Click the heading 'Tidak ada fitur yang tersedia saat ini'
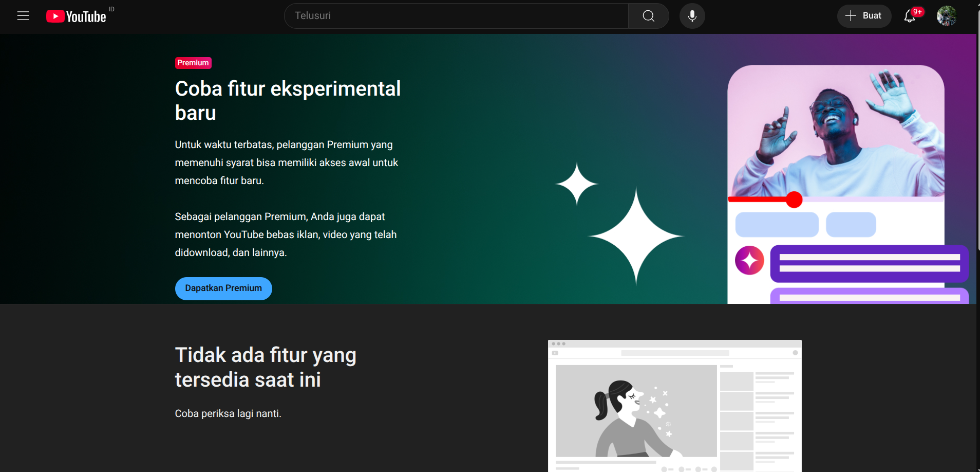 (266, 367)
